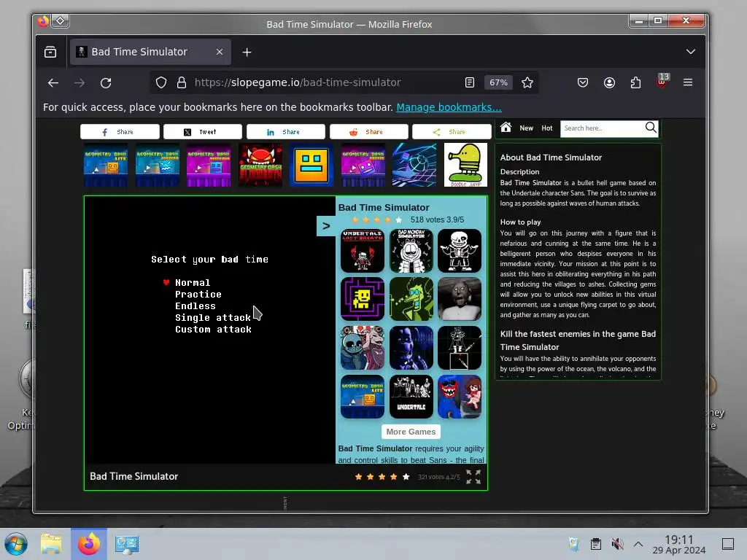Select Custom attack in the game menu
The image size is (747, 560).
coord(213,329)
